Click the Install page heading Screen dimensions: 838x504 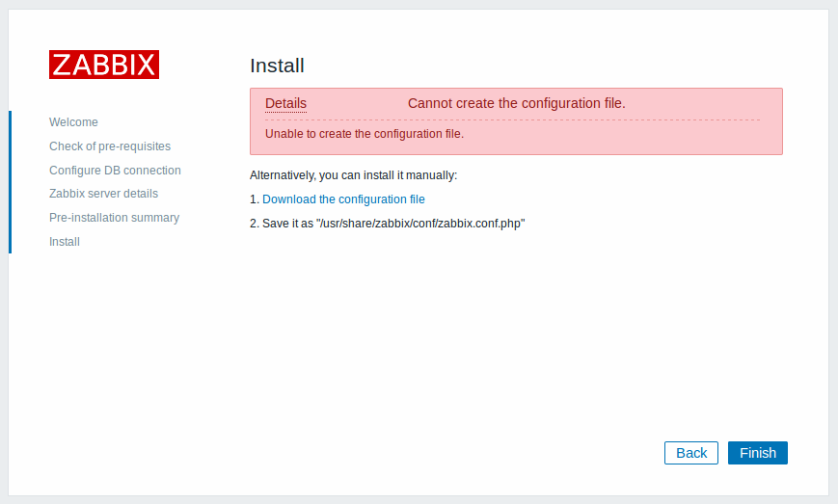tap(278, 66)
